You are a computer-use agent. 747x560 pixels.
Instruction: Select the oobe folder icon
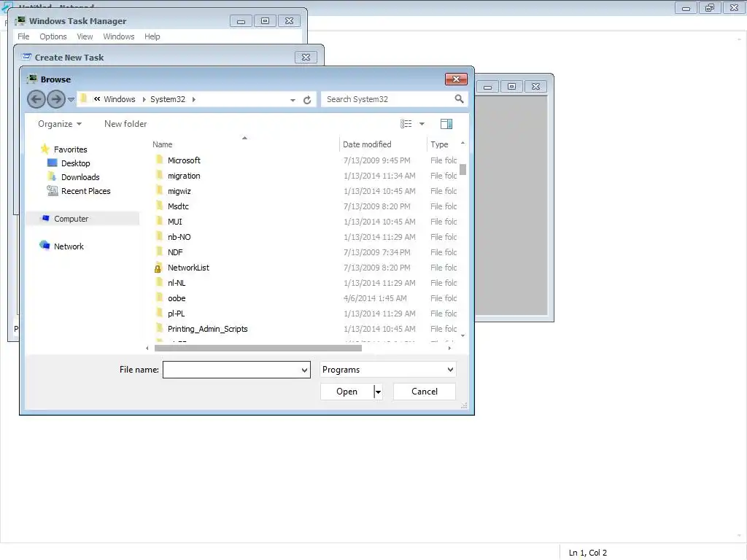[x=159, y=298]
